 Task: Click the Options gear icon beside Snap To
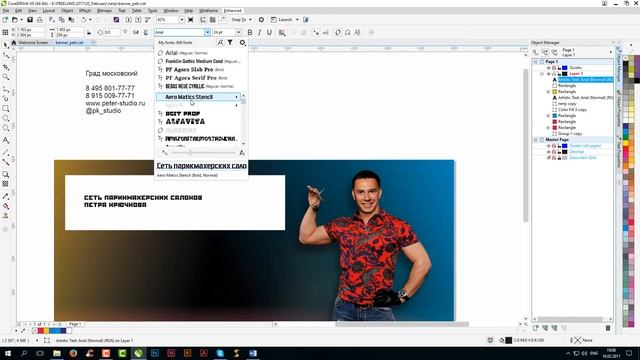261,20
